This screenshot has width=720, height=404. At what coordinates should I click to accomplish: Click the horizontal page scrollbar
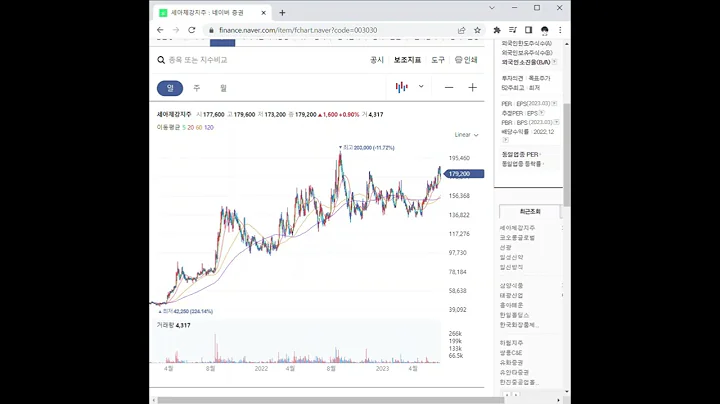tap(331, 400)
